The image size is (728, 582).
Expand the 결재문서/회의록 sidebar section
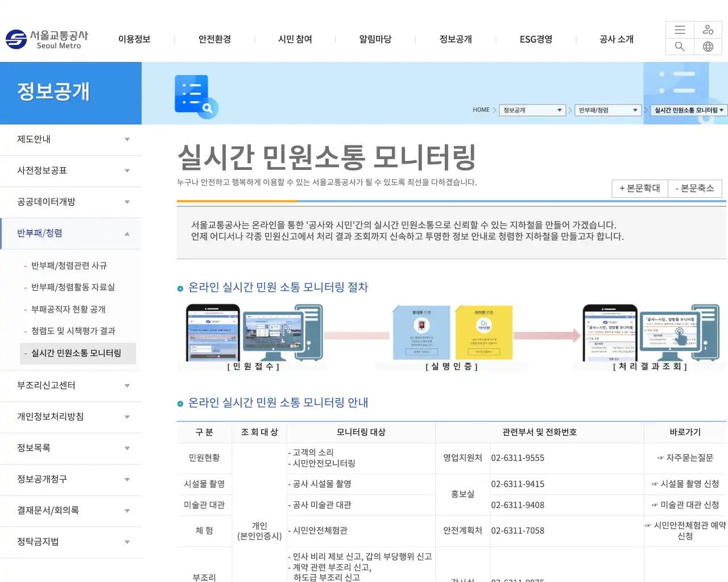point(71,511)
